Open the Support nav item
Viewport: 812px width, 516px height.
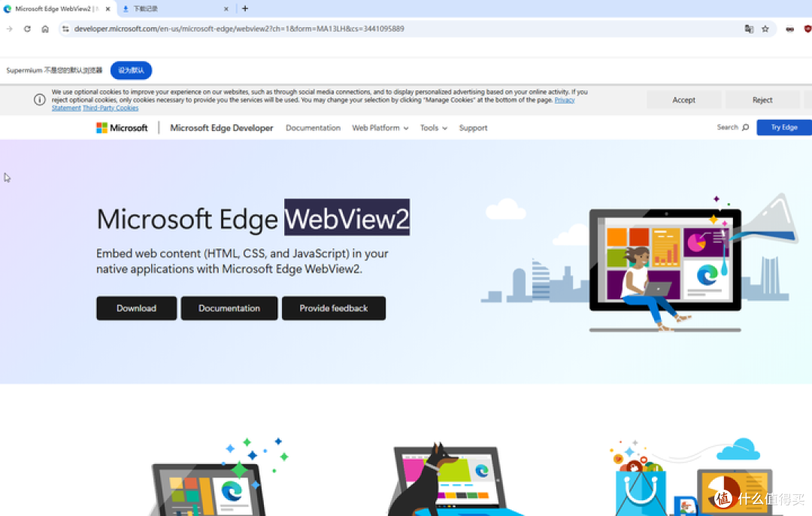click(x=473, y=128)
